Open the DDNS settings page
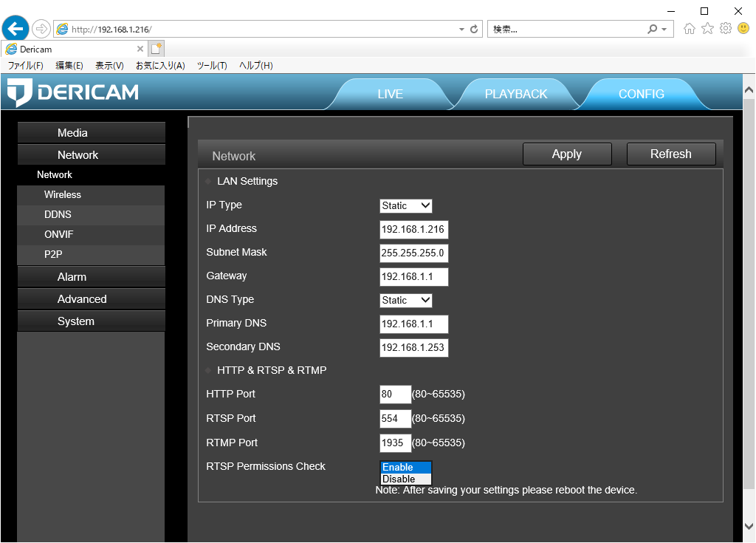 (91, 214)
